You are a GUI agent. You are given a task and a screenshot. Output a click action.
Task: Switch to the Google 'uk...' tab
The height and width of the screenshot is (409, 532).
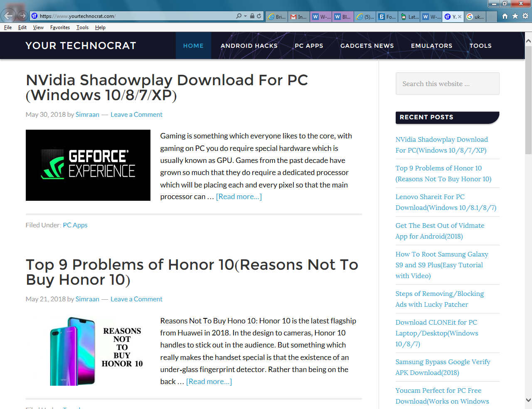[x=475, y=17]
